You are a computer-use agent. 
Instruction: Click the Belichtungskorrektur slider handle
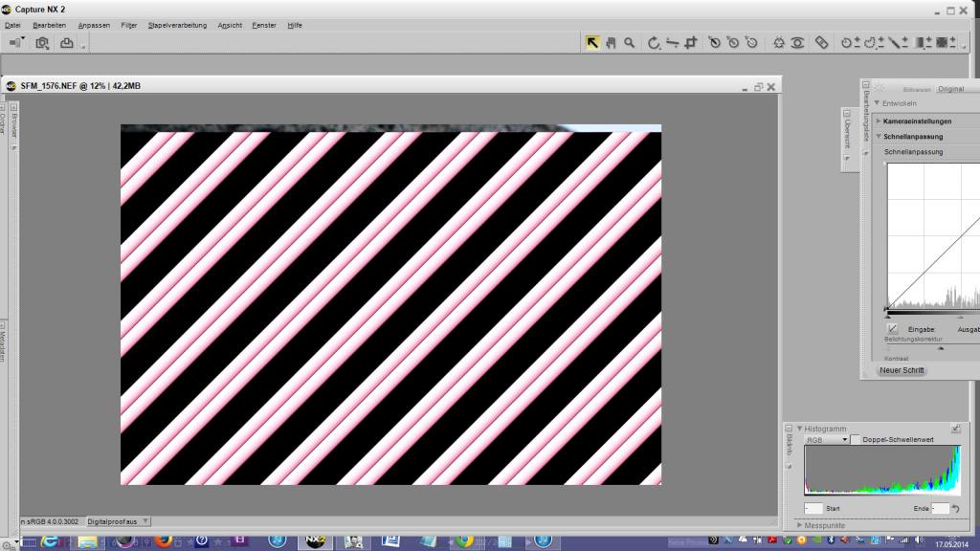[x=941, y=348]
